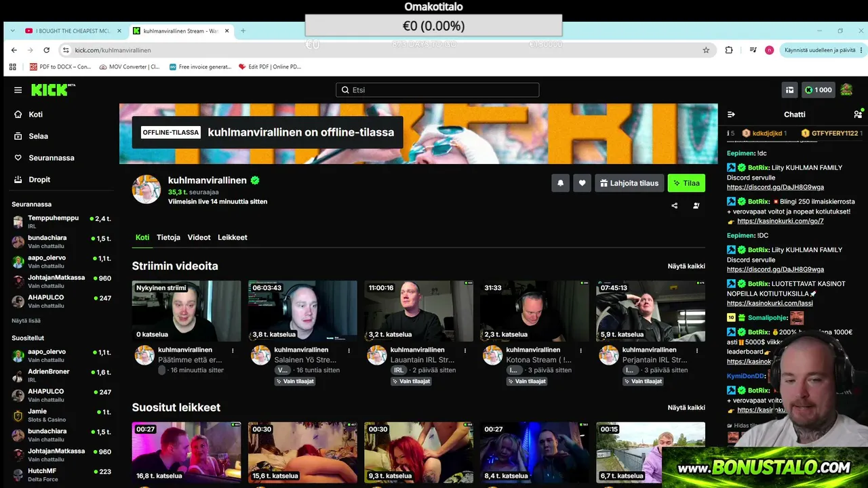Open the Kick sidebar hamburger menu
The width and height of the screenshot is (868, 488).
[18, 90]
